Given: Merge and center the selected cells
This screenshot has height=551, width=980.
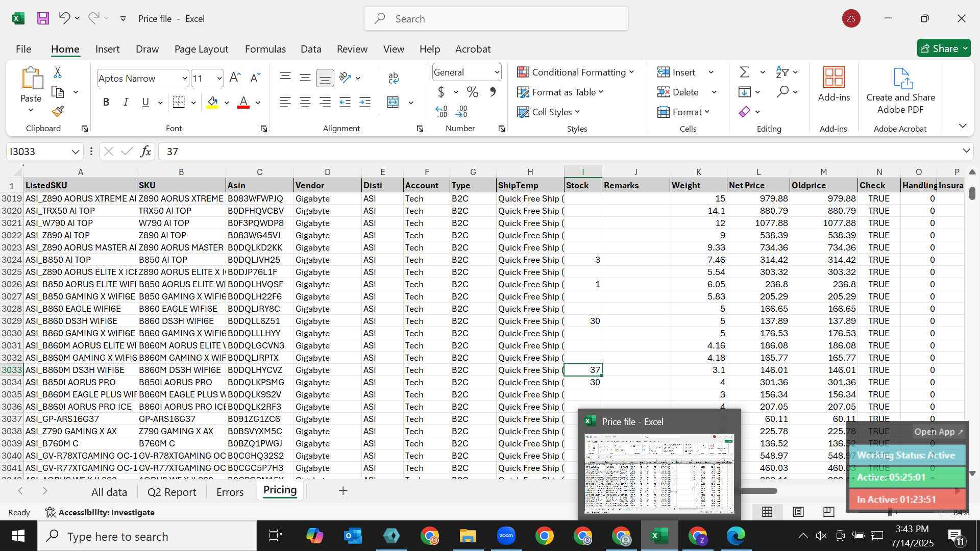Looking at the screenshot, I should [x=393, y=102].
